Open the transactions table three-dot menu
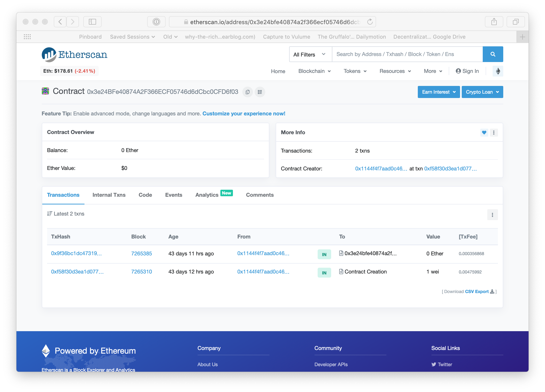 point(493,215)
